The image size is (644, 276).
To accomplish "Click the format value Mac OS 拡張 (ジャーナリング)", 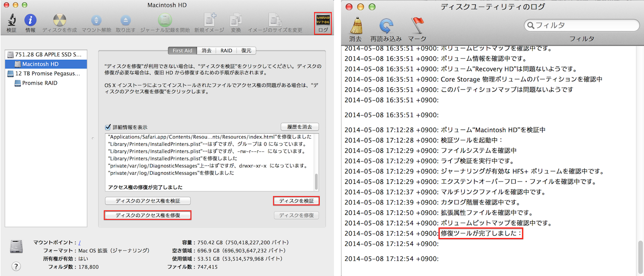I will click(x=114, y=251).
